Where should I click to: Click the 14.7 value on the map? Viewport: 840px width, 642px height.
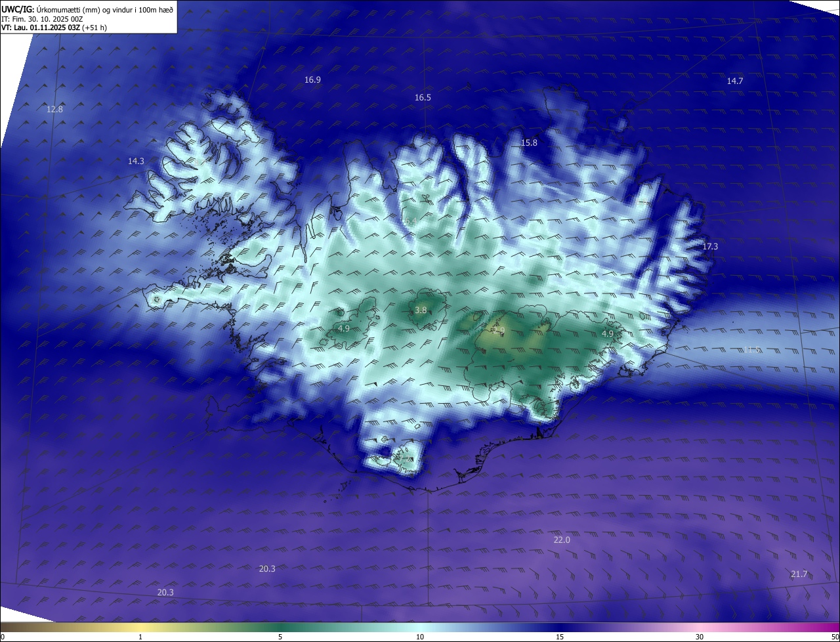[735, 81]
